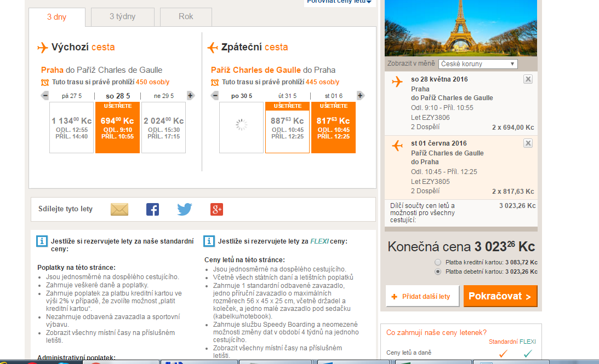
Task: Show earlier return dates with minus icon
Action: [215, 96]
